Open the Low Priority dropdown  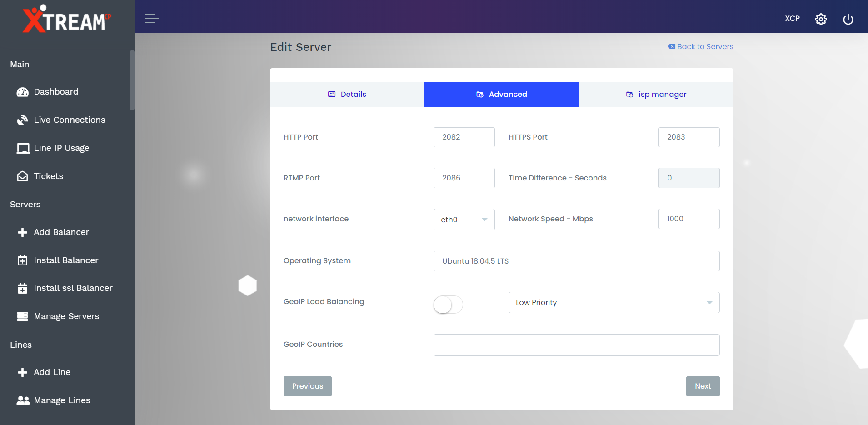click(x=614, y=303)
